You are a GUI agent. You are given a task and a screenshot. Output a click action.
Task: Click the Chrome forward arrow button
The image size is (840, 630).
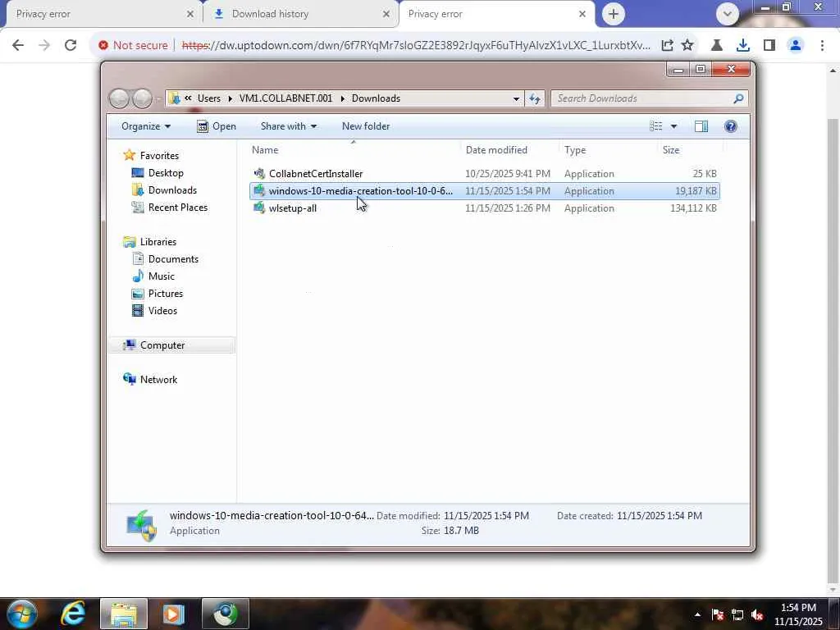click(x=44, y=45)
